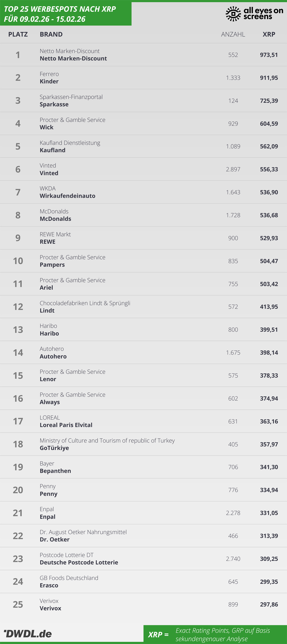The width and height of the screenshot is (287, 644).
Task: Click the Vinted spot count 2.897
Action: [x=233, y=169]
